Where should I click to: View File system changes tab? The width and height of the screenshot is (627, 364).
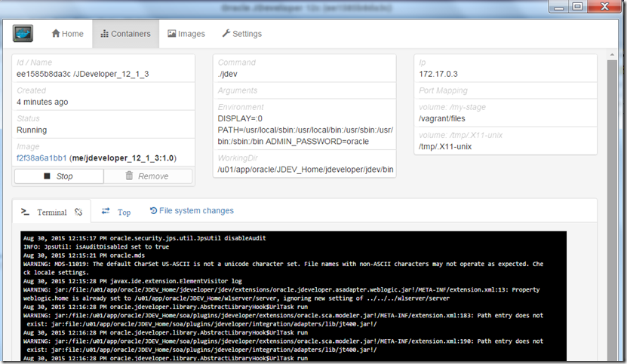click(192, 211)
